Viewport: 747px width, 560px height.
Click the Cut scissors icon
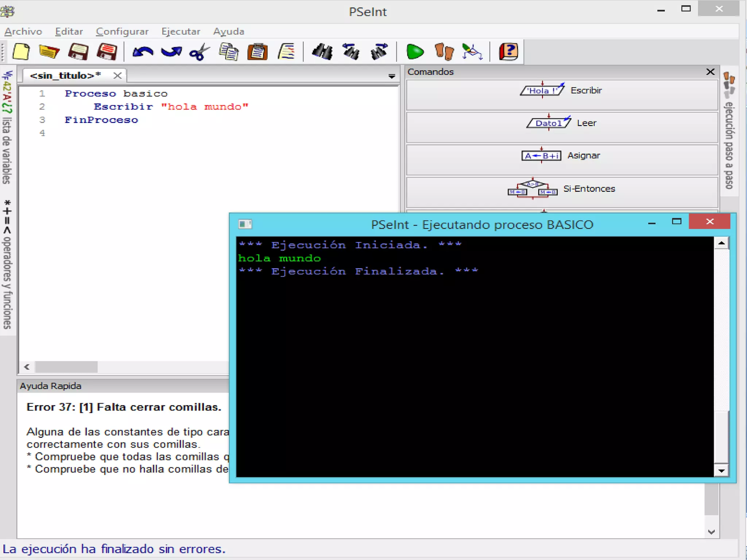[200, 51]
